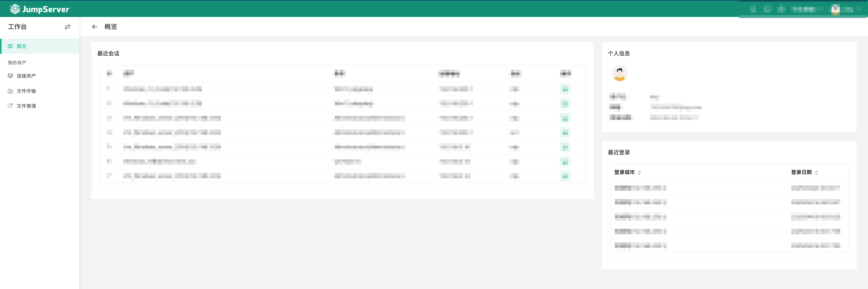This screenshot has height=289, width=868.
Task: Click the monitor icon for 连接资产
Action: 10,76
